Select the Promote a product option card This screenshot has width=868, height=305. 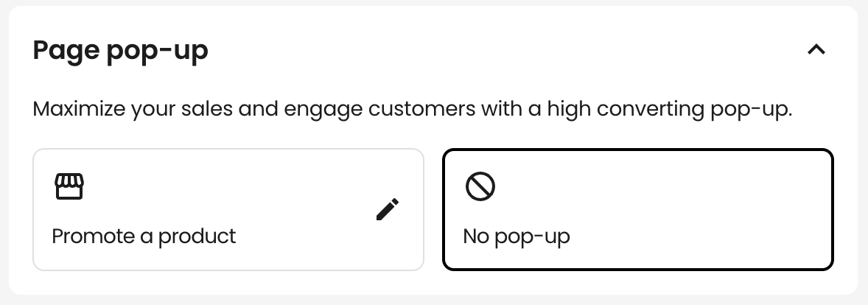(228, 209)
